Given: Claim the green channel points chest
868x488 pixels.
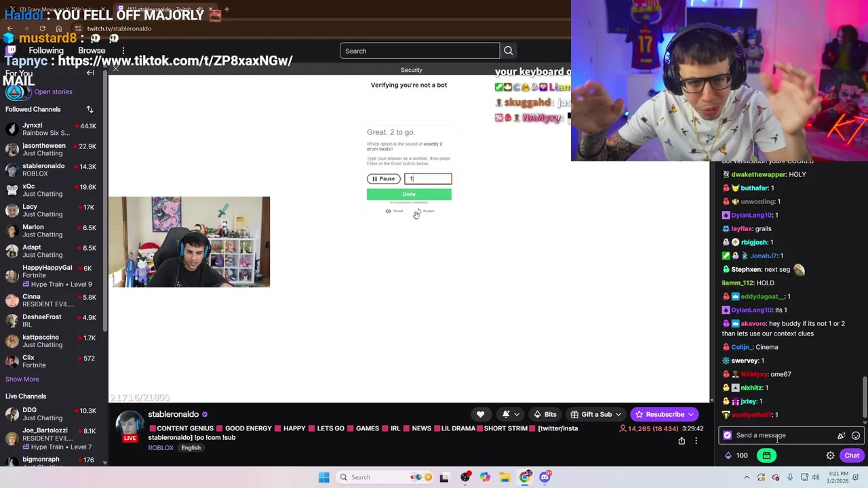Looking at the screenshot, I should tap(766, 455).
